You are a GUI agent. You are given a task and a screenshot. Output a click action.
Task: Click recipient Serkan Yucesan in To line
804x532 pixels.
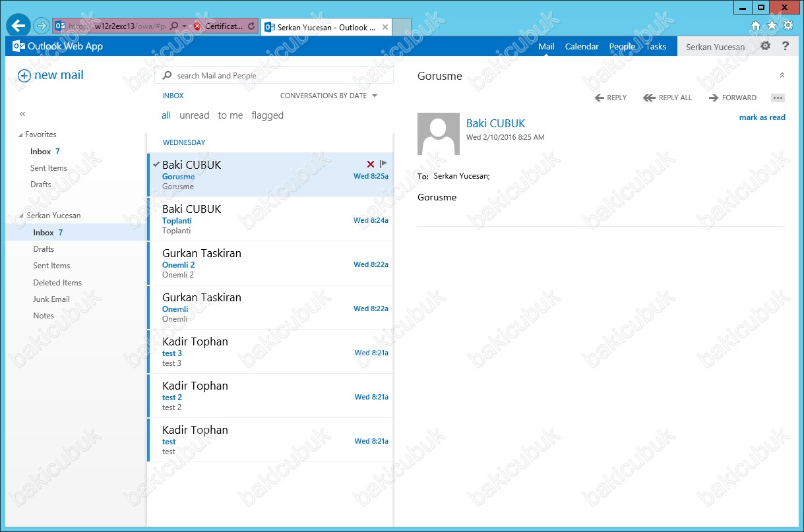point(462,176)
